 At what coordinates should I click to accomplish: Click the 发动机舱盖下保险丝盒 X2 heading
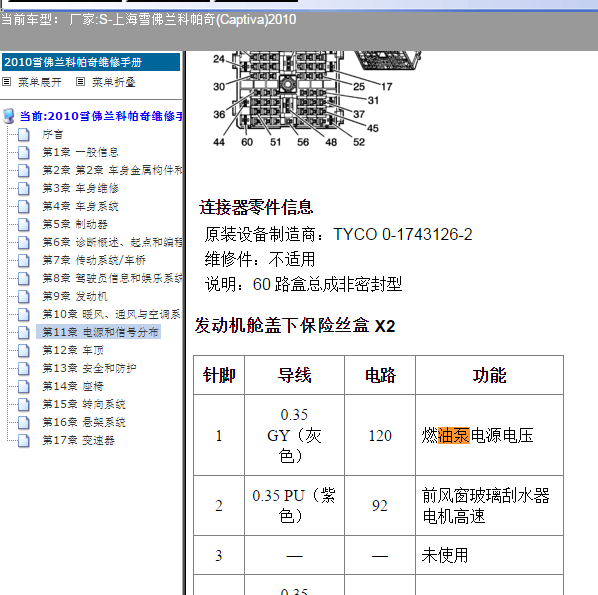point(295,326)
